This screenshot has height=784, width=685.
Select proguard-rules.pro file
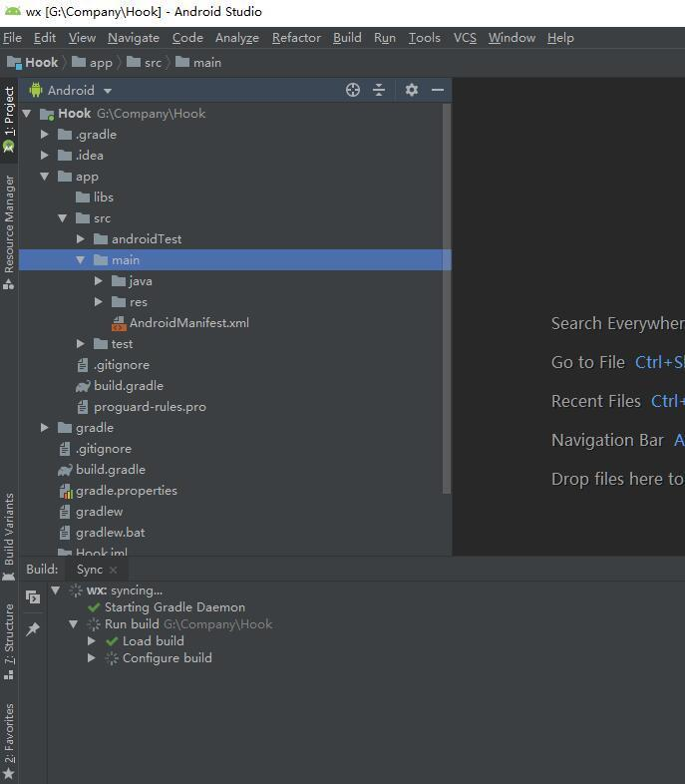[x=150, y=407]
